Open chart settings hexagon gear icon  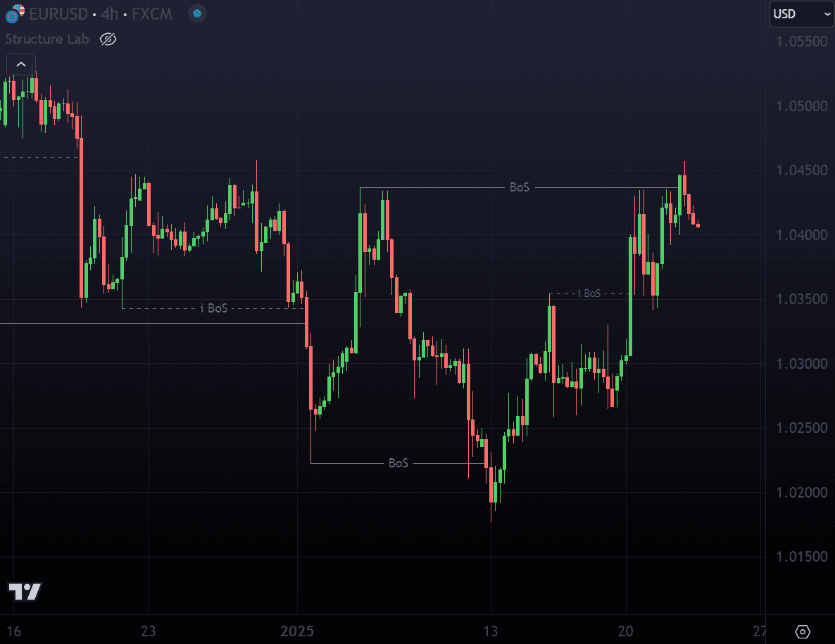pos(803,631)
